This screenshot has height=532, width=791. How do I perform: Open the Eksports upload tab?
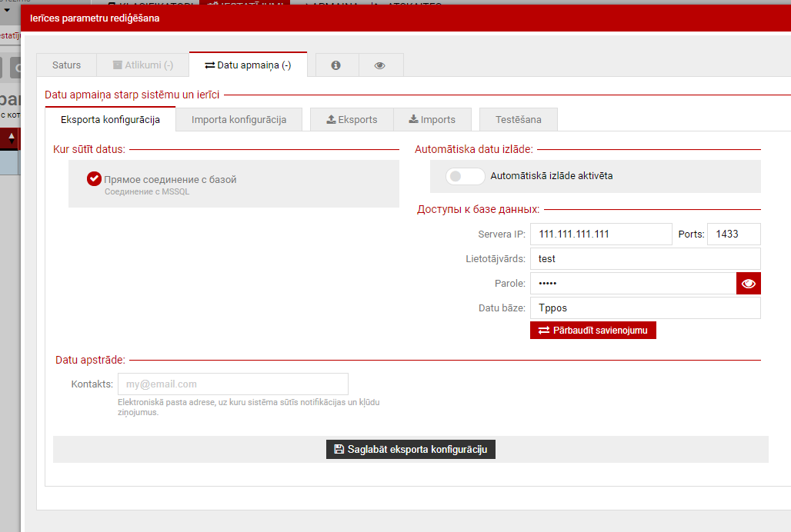[352, 120]
